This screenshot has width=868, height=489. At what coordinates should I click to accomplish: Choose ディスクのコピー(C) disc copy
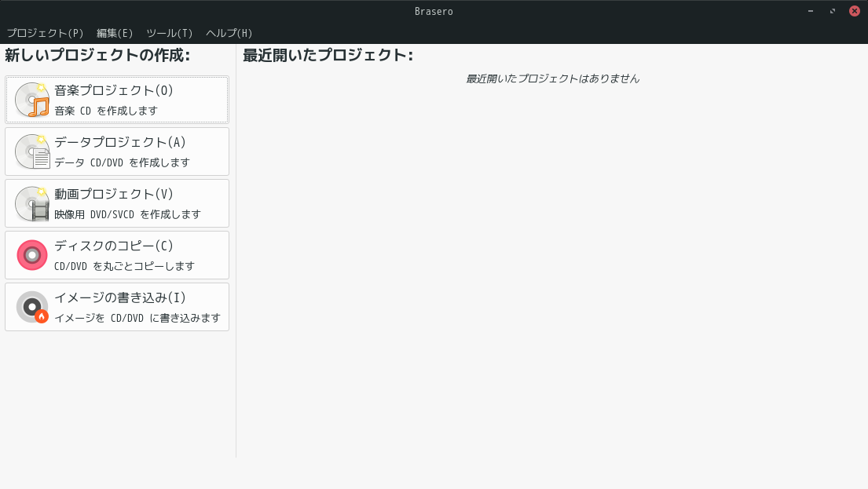tap(117, 255)
